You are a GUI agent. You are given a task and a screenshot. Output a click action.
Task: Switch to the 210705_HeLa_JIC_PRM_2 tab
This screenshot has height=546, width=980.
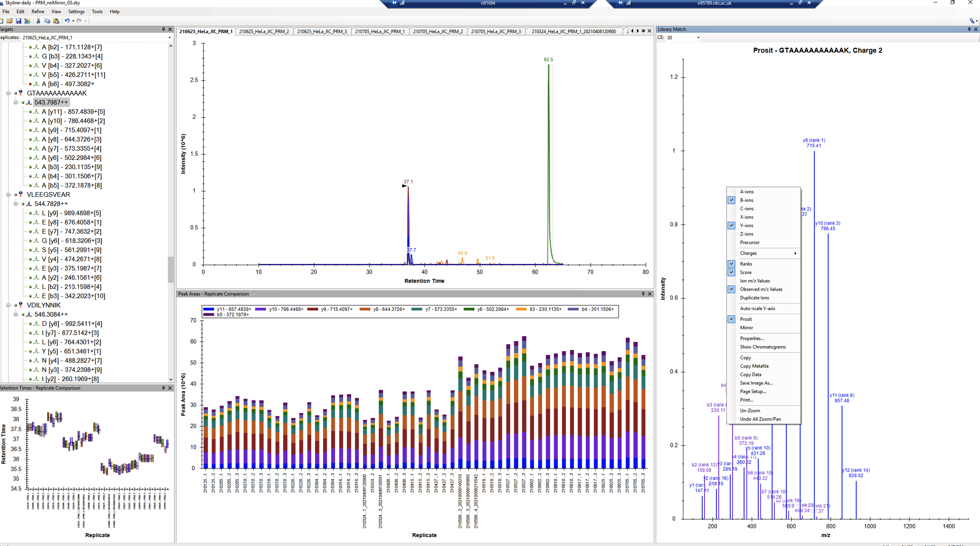[438, 32]
